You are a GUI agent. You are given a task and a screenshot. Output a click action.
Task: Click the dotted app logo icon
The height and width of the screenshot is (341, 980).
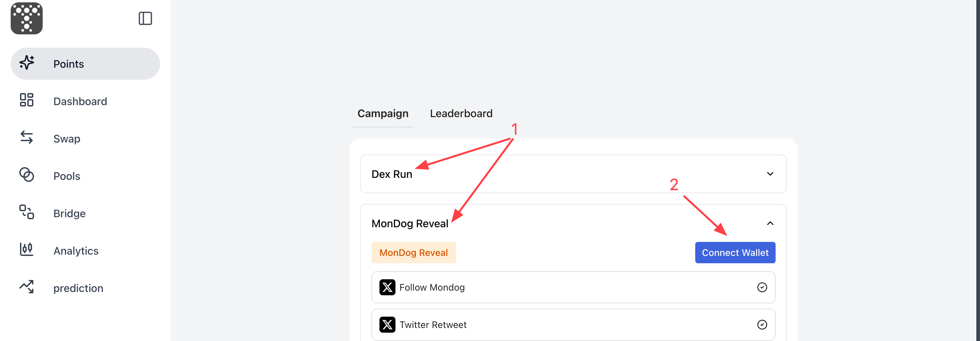(27, 18)
